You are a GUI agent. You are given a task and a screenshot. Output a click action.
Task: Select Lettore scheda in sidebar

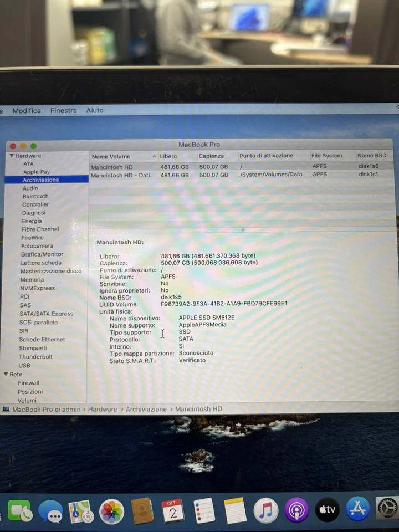tap(41, 263)
